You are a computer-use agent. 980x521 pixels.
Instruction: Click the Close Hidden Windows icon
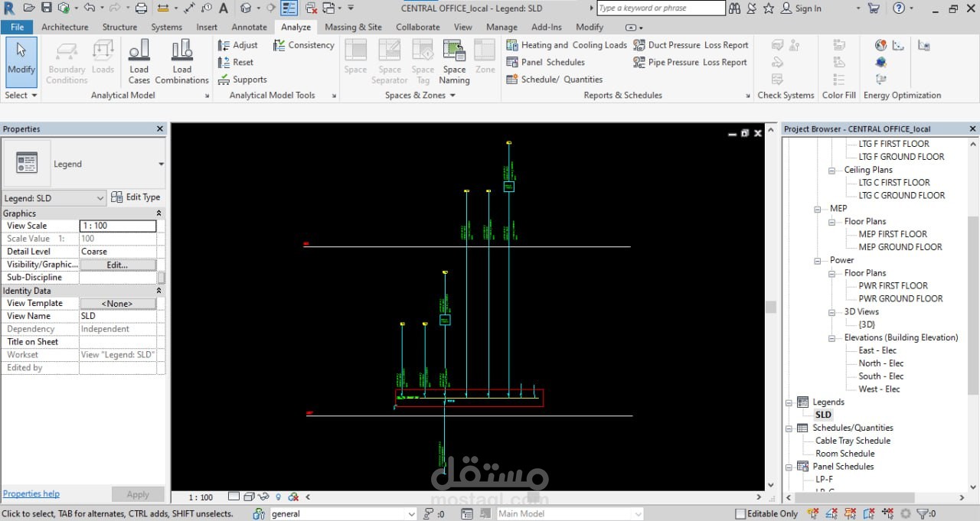(311, 8)
